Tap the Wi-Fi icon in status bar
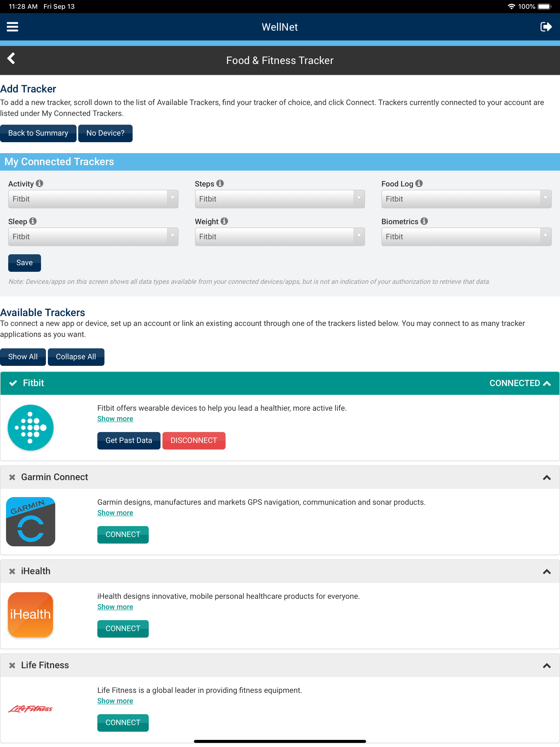The image size is (560, 747). (511, 6)
